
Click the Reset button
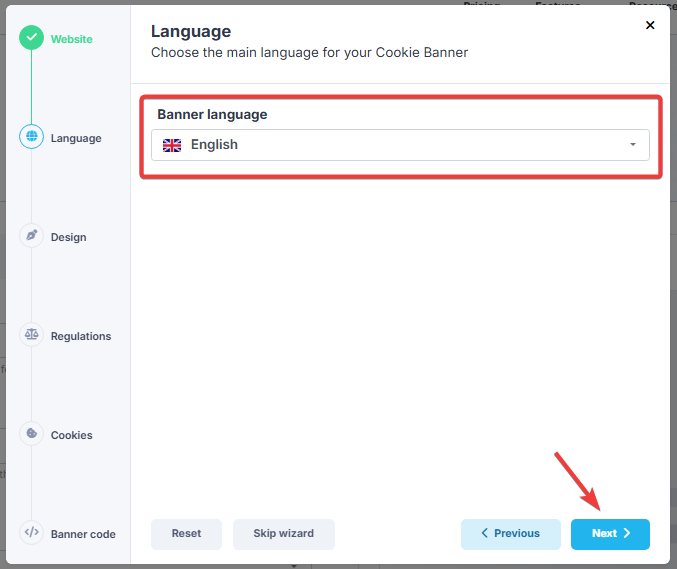187,534
